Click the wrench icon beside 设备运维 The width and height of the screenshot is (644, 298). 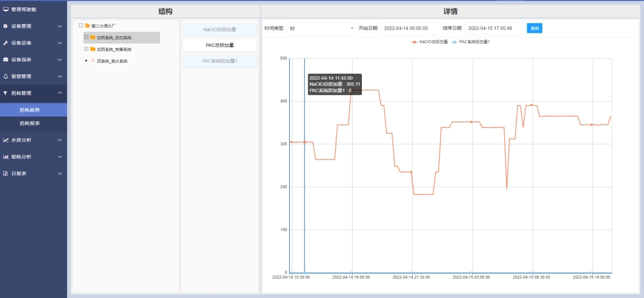pos(6,43)
